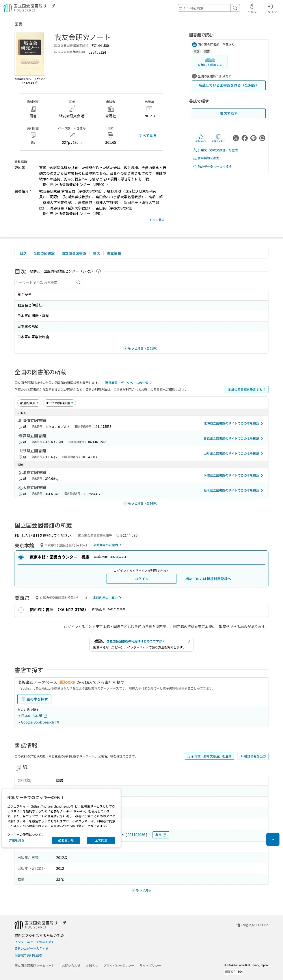283x980 pixels.
Task: Accept all cookies with 全て同意
Action: pyautogui.click(x=101, y=840)
